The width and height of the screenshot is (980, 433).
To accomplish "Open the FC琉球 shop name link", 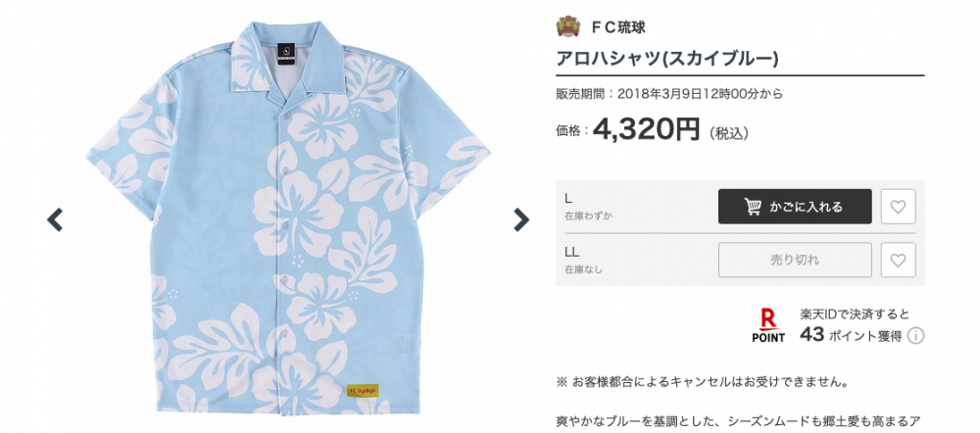I will 618,27.
